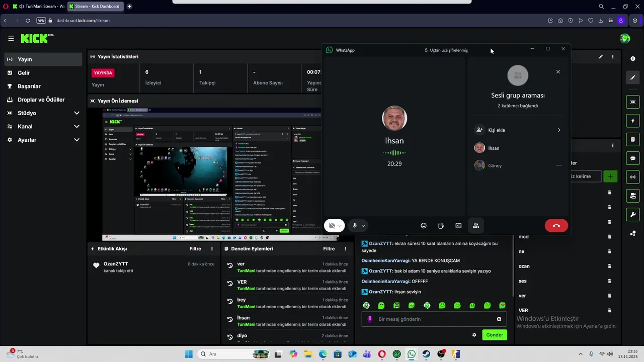The image size is (644, 362).
Task: Click the stream preview thumbnail
Action: (x=211, y=174)
